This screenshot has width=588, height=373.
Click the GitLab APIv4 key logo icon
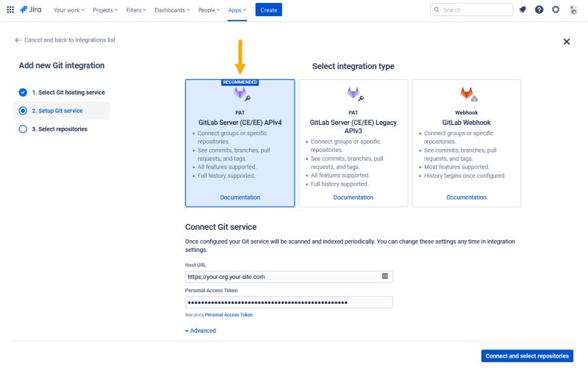[x=242, y=94]
